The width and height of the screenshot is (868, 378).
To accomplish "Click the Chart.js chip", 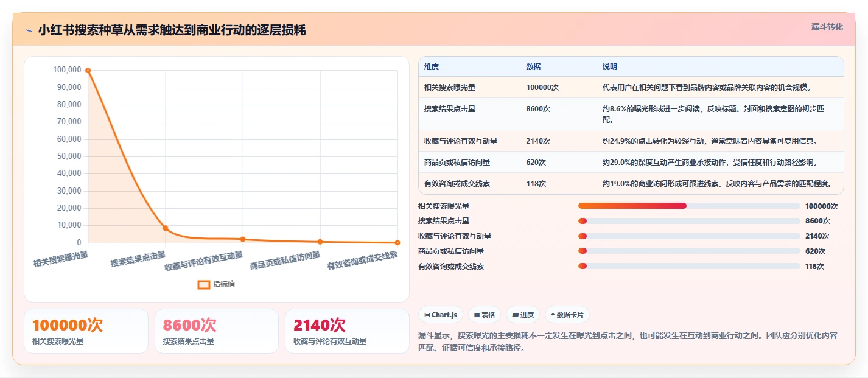I will point(441,315).
